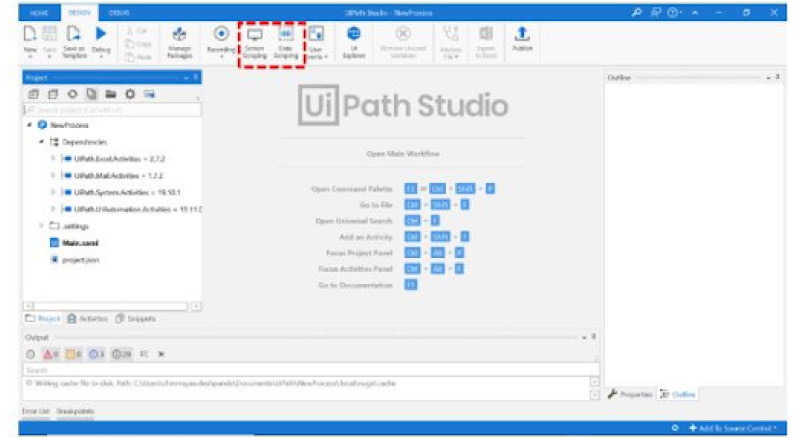Screen dimensions: 800x438
Task: Toggle timestamps clock icon in Output
Action: pyautogui.click(x=31, y=354)
